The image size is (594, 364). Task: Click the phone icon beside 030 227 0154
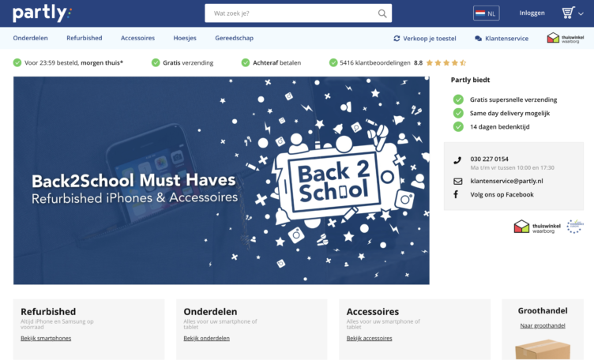(457, 160)
